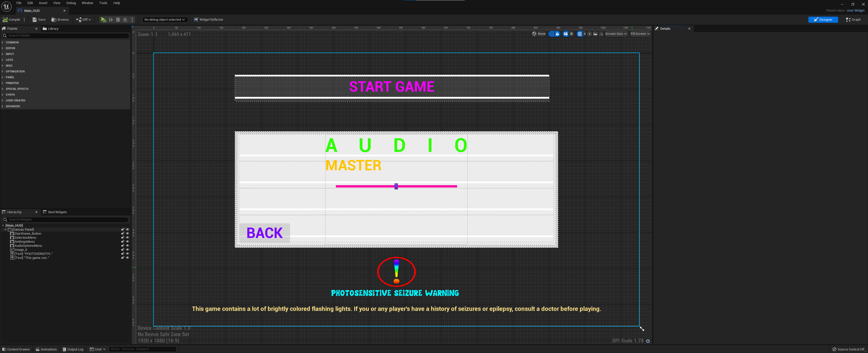868x353 pixels.
Task: Click Browse to asset icon
Action: [x=54, y=19]
